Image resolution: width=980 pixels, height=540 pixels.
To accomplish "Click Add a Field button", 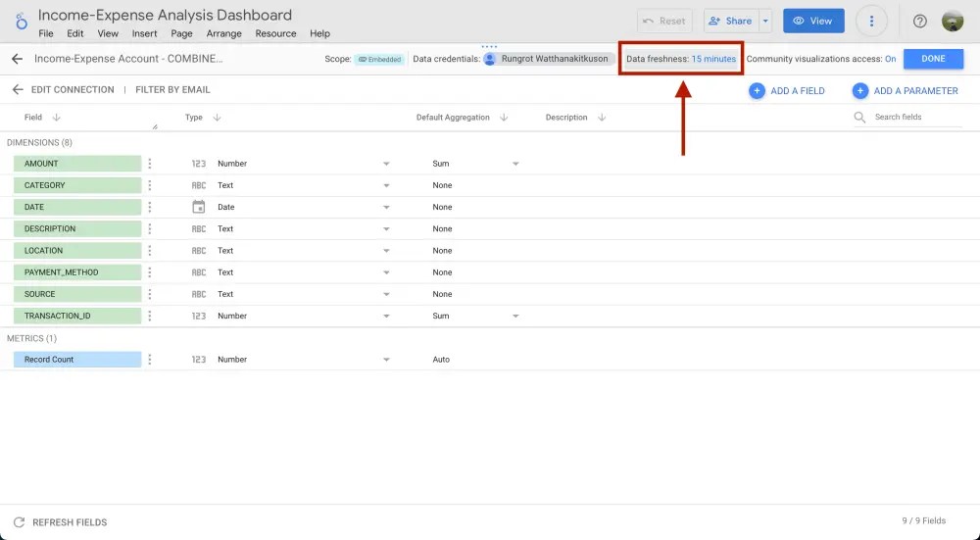I will (787, 91).
